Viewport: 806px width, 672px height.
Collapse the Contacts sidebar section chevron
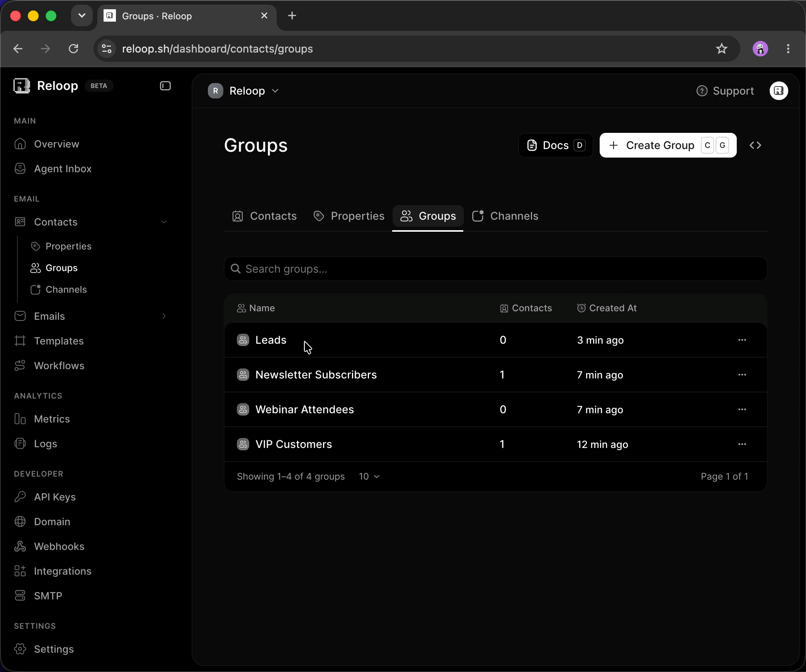[164, 222]
